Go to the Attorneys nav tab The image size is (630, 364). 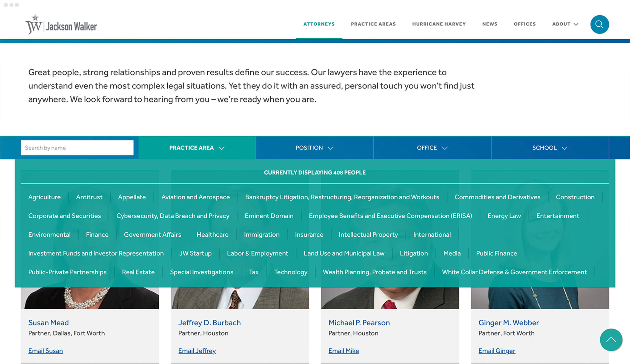[x=319, y=24]
